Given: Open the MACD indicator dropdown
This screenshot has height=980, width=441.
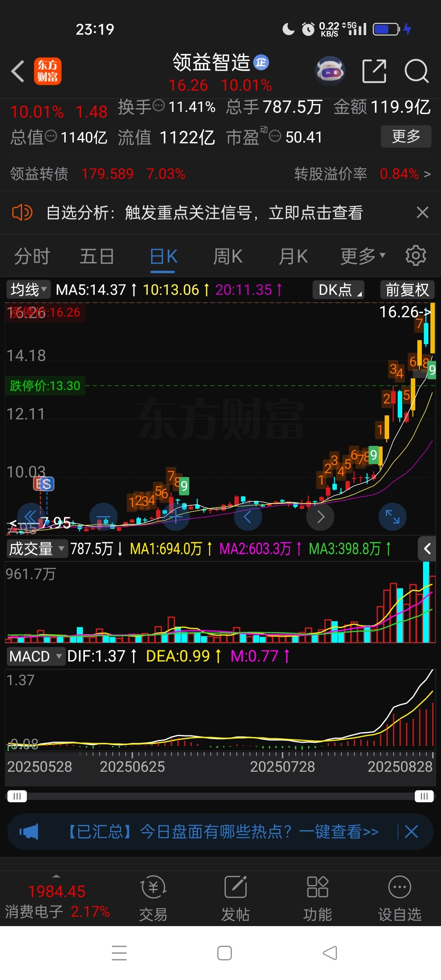Looking at the screenshot, I should (x=36, y=656).
